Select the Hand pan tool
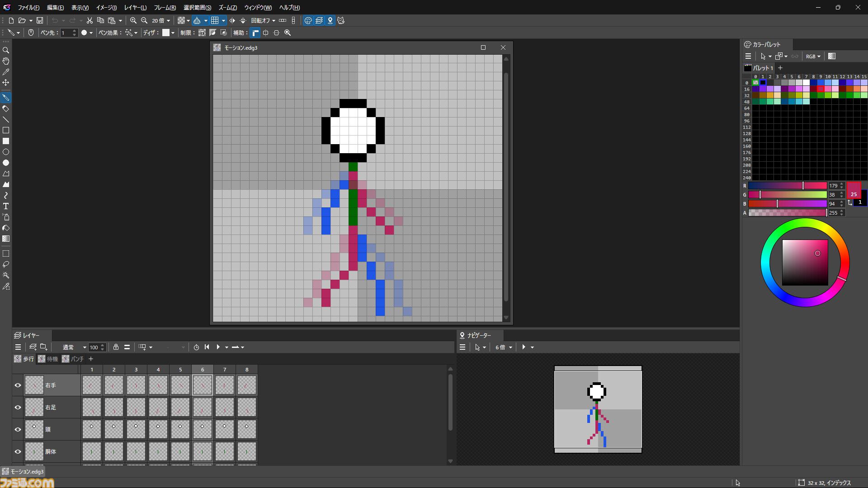 pos(6,61)
